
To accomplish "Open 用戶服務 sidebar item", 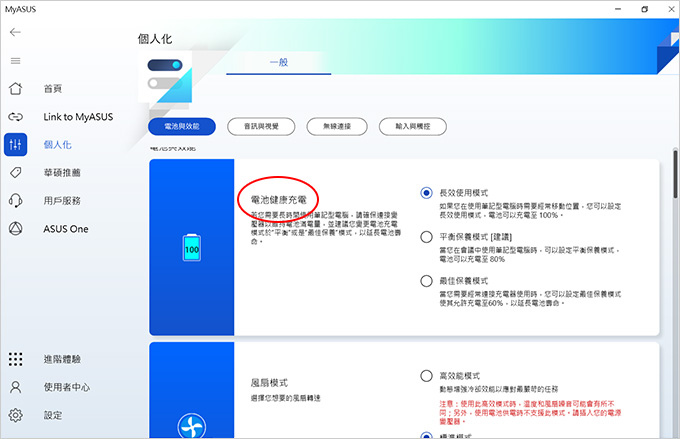I will tap(62, 200).
